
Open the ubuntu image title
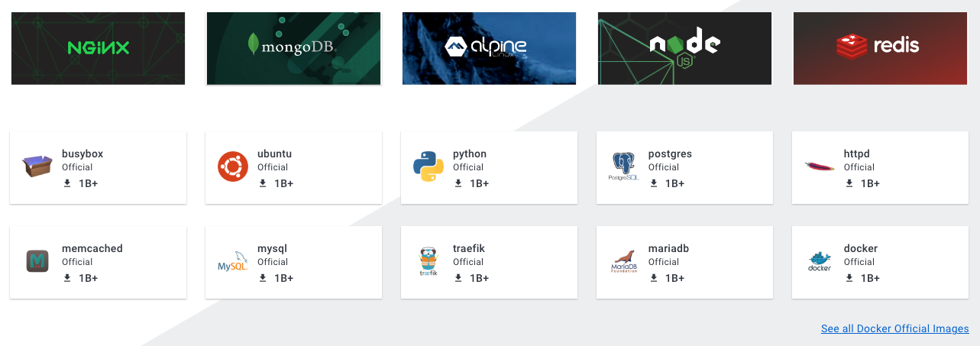(x=275, y=154)
